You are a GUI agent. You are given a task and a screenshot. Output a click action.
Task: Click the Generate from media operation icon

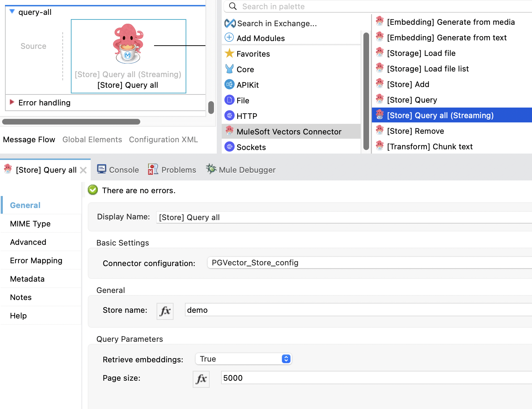pos(380,21)
